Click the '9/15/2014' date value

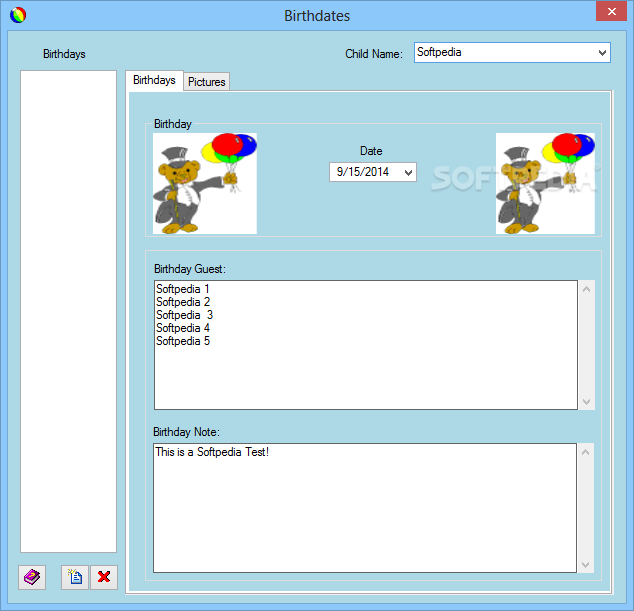[x=363, y=172]
